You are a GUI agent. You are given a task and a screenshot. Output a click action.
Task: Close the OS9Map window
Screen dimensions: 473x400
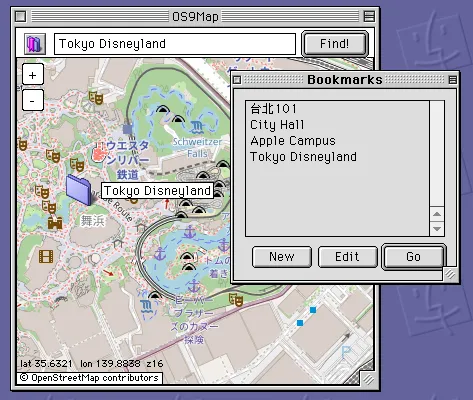(x=21, y=16)
